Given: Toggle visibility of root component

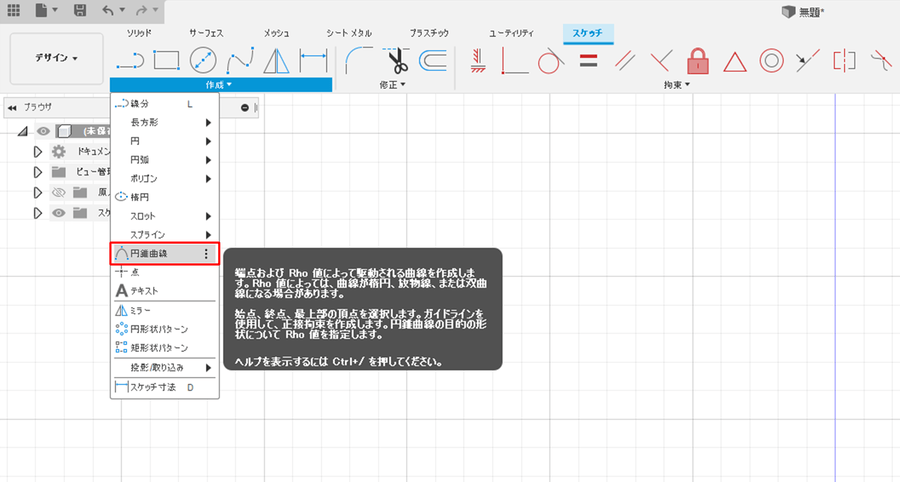Looking at the screenshot, I should 43,131.
